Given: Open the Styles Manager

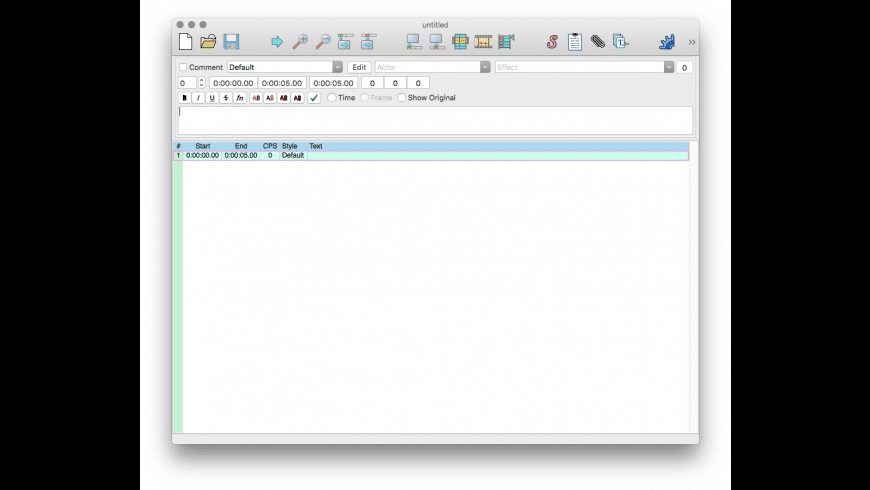Looking at the screenshot, I should (552, 42).
